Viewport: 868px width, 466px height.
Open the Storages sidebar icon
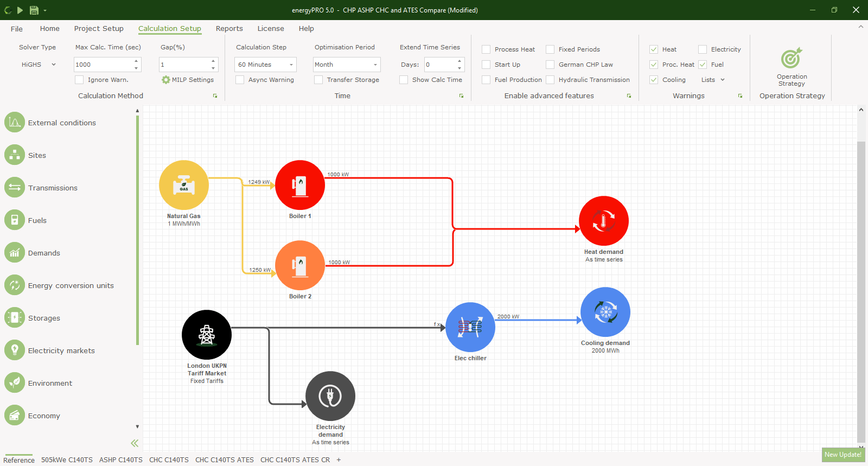15,318
